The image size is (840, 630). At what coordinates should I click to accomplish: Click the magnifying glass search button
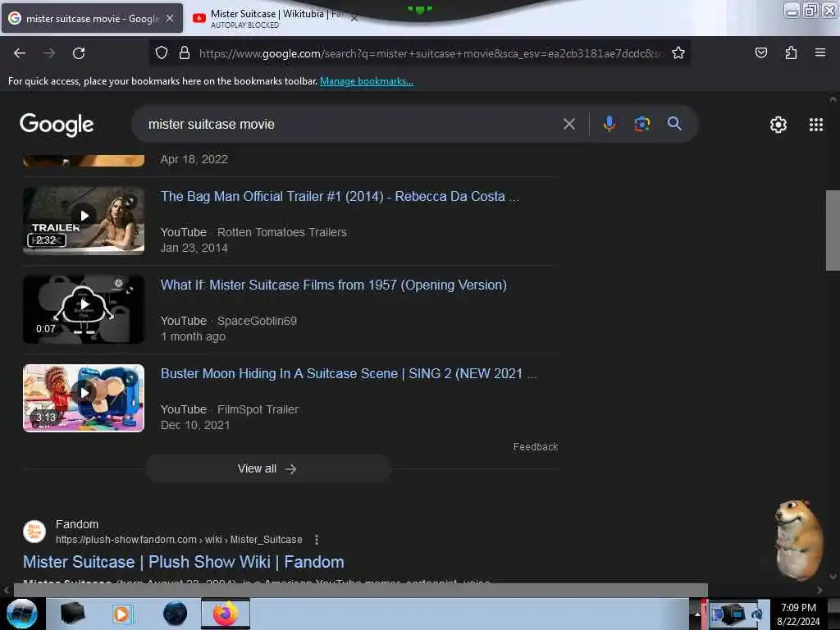tap(674, 124)
